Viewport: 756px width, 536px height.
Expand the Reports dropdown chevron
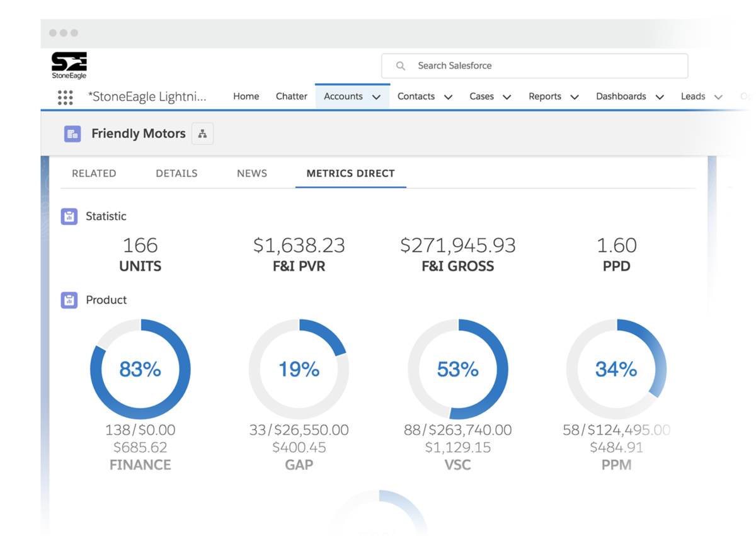click(575, 97)
